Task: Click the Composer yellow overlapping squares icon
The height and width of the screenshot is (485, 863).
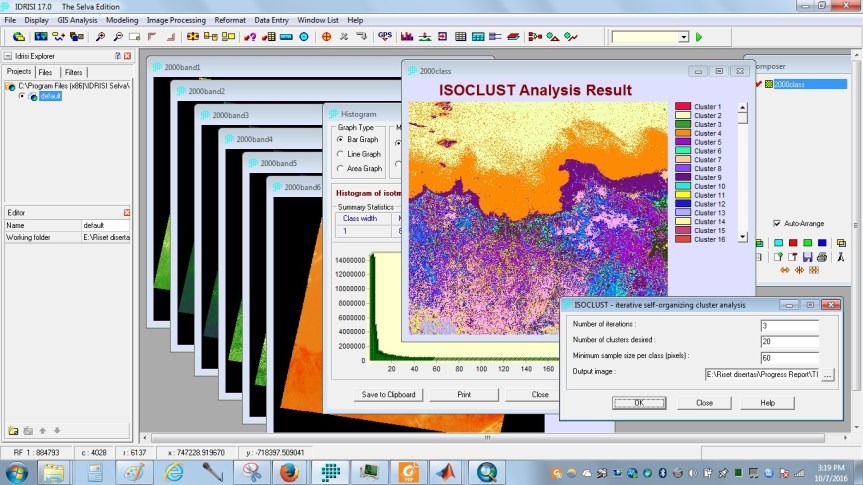Action: [841, 243]
